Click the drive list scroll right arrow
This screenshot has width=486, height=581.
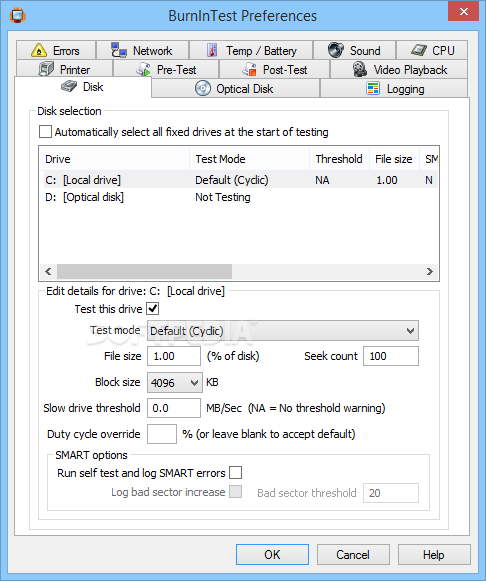tap(430, 272)
